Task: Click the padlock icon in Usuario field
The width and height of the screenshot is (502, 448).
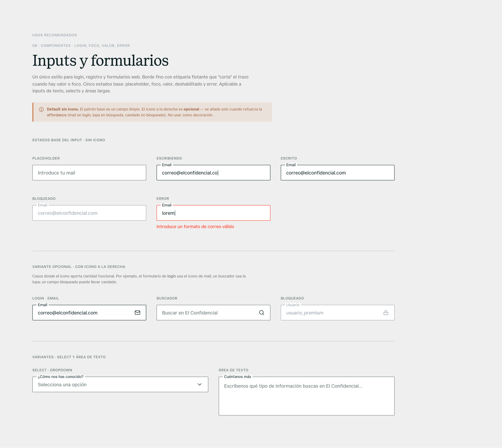Action: coord(386,313)
